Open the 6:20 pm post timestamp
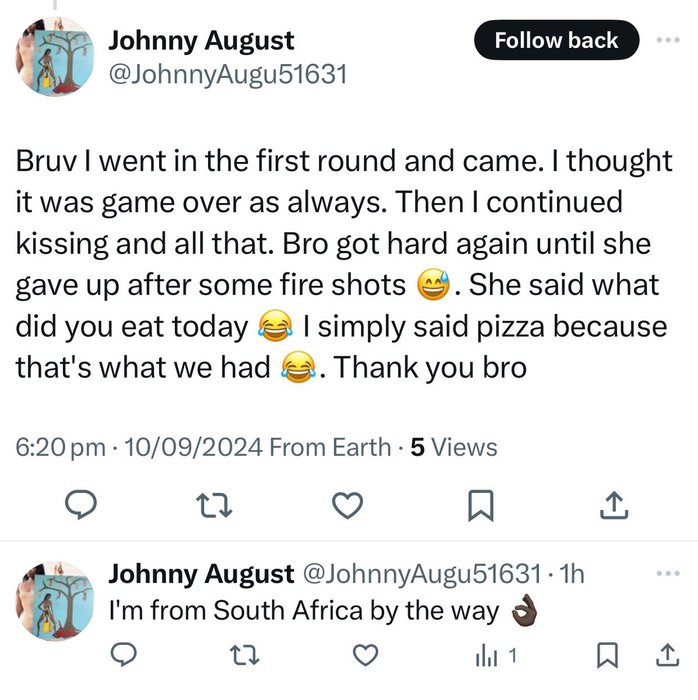Viewport: 698px width, 700px height. tap(60, 447)
